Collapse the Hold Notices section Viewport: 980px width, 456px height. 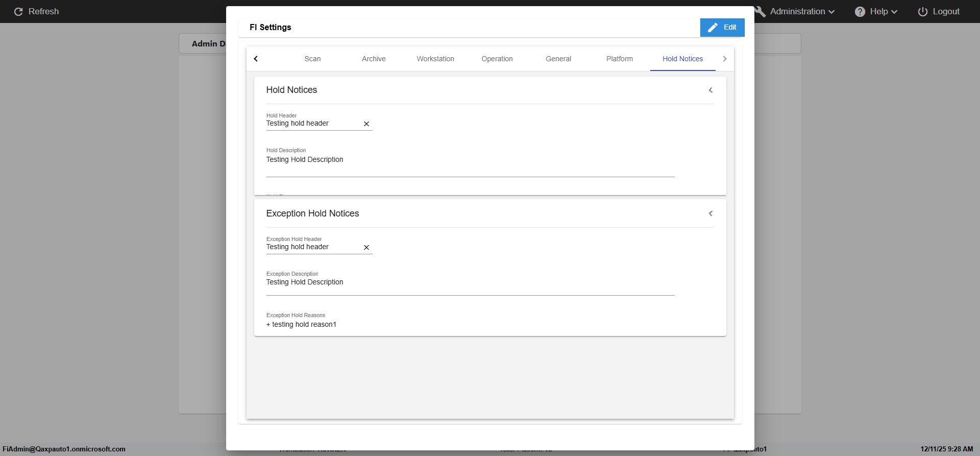click(x=710, y=90)
